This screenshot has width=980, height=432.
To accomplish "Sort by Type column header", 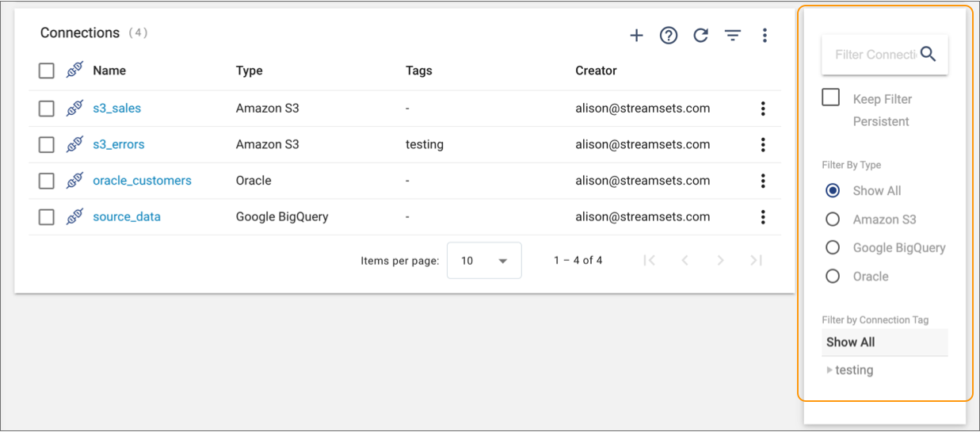I will click(x=249, y=71).
